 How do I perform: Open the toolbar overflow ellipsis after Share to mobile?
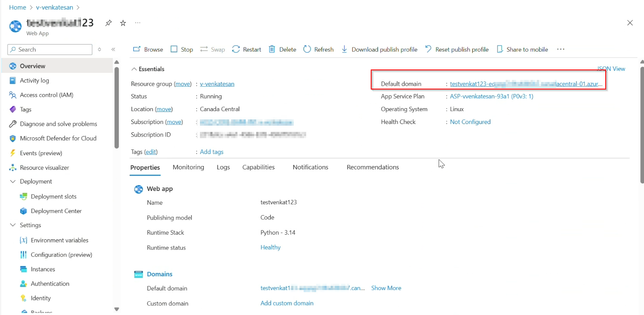click(561, 49)
